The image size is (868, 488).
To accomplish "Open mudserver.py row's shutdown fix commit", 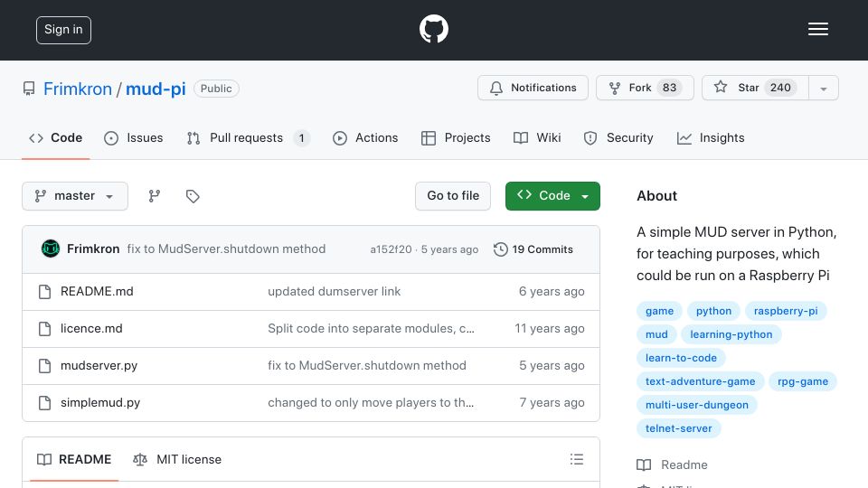I will tap(367, 366).
